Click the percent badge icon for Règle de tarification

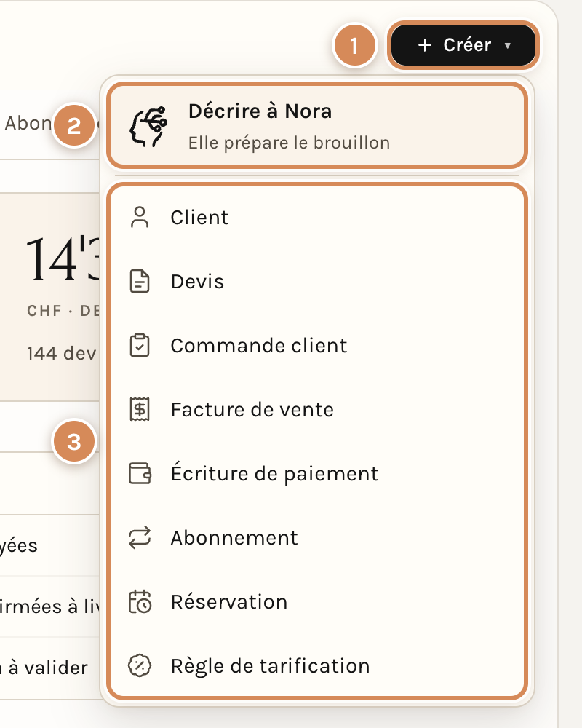(140, 666)
